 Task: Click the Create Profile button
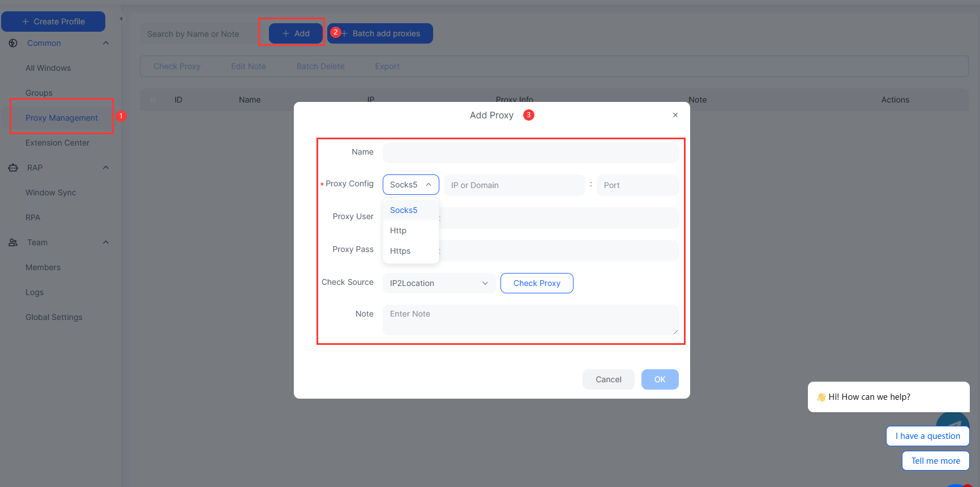click(53, 22)
